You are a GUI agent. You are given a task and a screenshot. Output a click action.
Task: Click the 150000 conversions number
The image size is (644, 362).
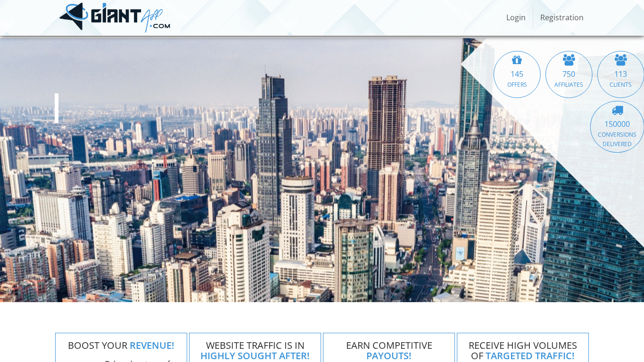click(617, 124)
